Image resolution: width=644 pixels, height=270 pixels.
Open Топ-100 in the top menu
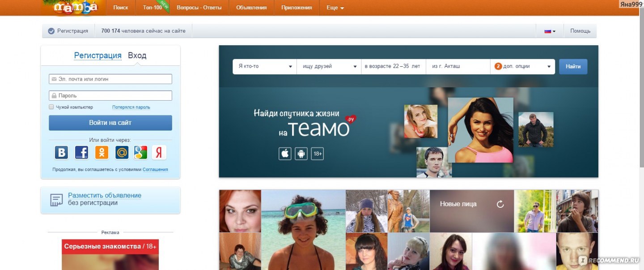pos(152,8)
